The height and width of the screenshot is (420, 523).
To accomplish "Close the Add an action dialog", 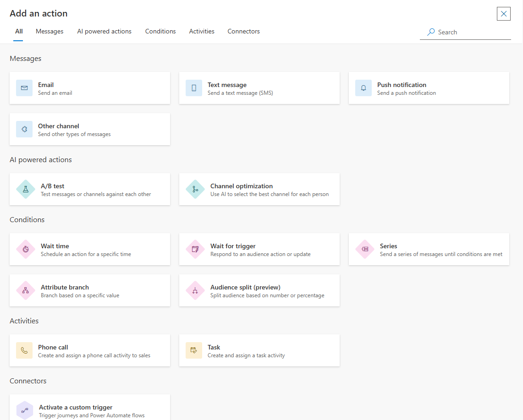I will coord(503,14).
